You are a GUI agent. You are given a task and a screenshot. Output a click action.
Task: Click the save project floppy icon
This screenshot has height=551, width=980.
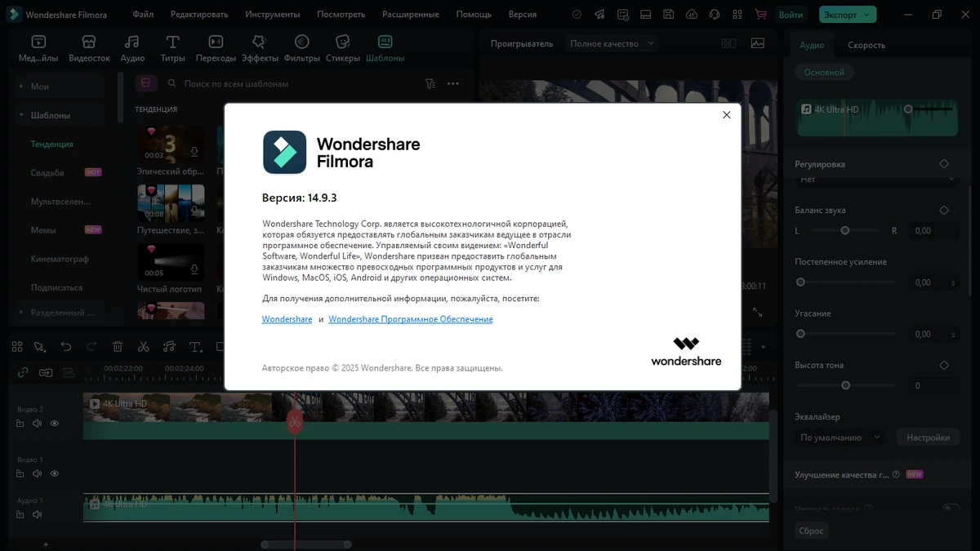coord(669,15)
